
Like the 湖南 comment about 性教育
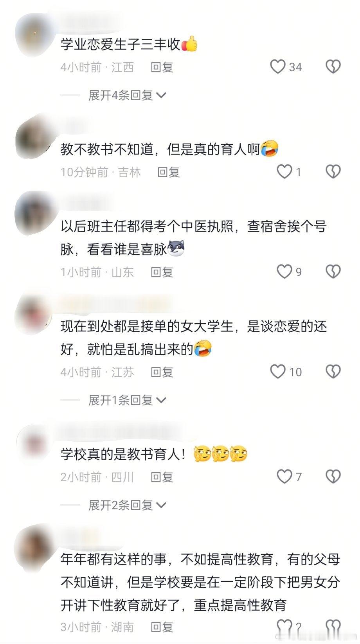tap(284, 626)
